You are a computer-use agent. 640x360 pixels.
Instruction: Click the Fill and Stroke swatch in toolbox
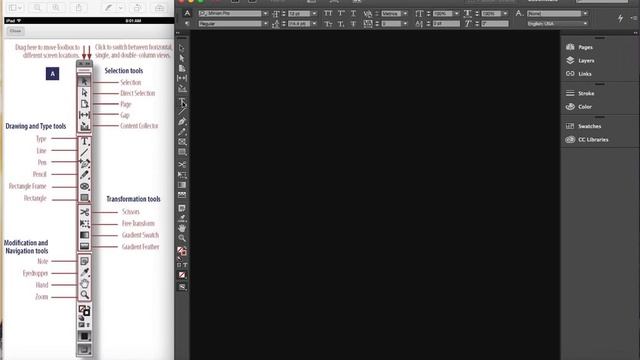click(182, 251)
